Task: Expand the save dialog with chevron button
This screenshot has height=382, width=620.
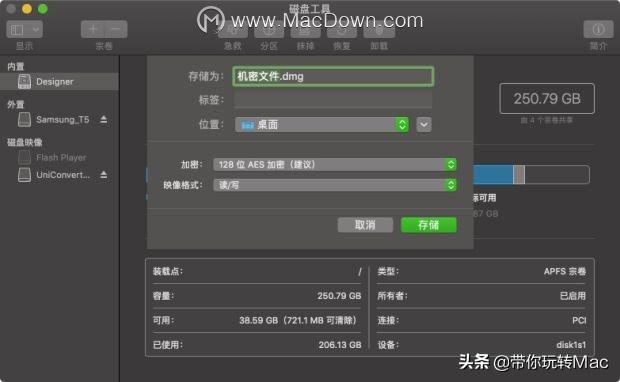Action: point(423,125)
